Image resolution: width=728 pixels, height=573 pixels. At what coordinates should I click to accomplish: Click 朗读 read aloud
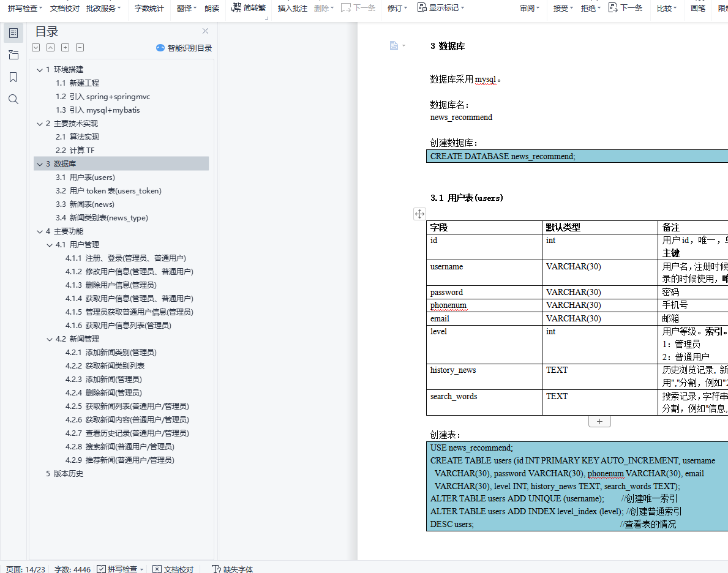pos(212,8)
